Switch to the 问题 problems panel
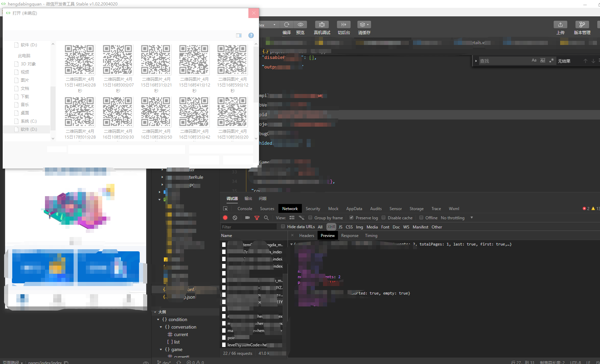 tap(263, 199)
